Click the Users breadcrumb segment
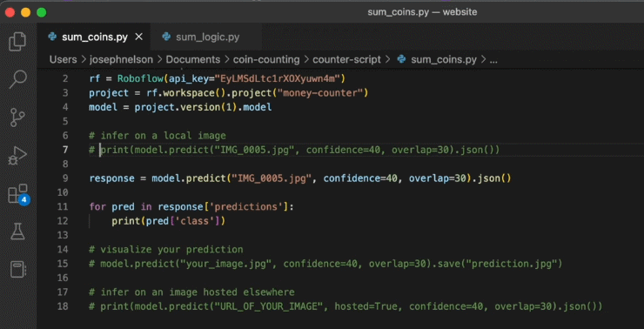The width and height of the screenshot is (644, 329). click(64, 59)
